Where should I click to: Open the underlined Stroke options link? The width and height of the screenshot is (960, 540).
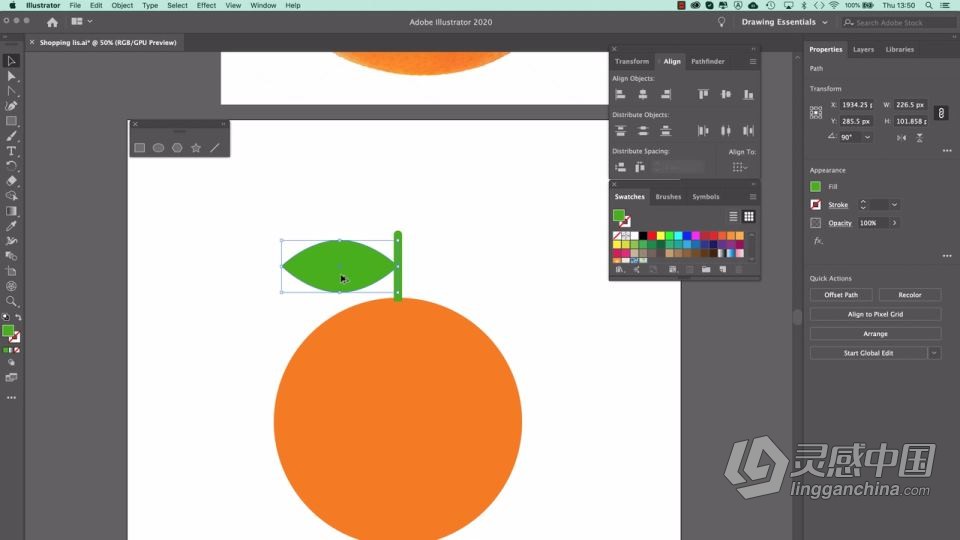pos(838,205)
